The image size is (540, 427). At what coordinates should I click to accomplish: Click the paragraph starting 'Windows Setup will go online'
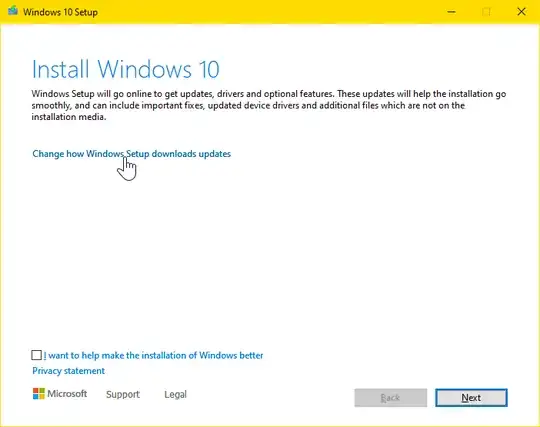269,105
